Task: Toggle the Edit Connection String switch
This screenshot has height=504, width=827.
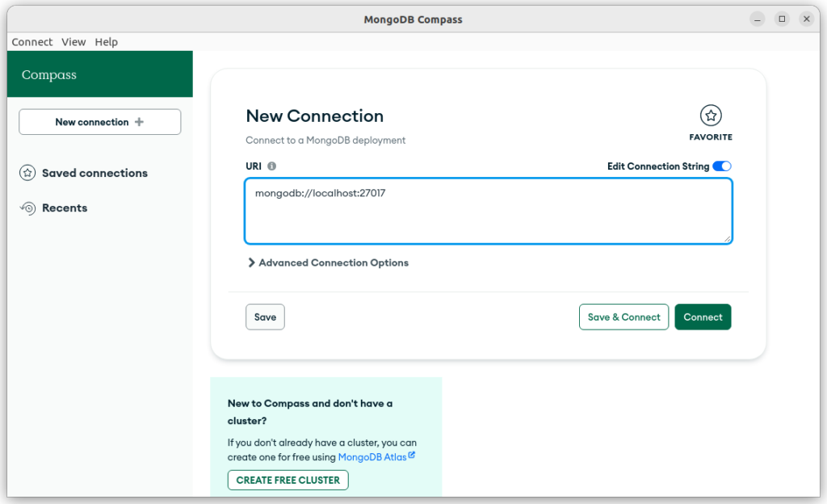Action: pos(721,166)
